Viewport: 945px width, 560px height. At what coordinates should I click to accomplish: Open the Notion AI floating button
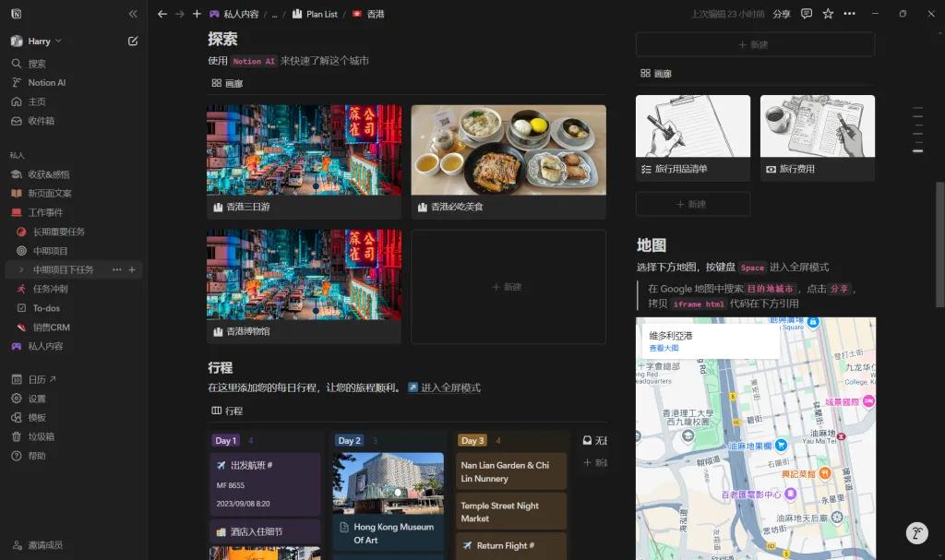coord(916,533)
